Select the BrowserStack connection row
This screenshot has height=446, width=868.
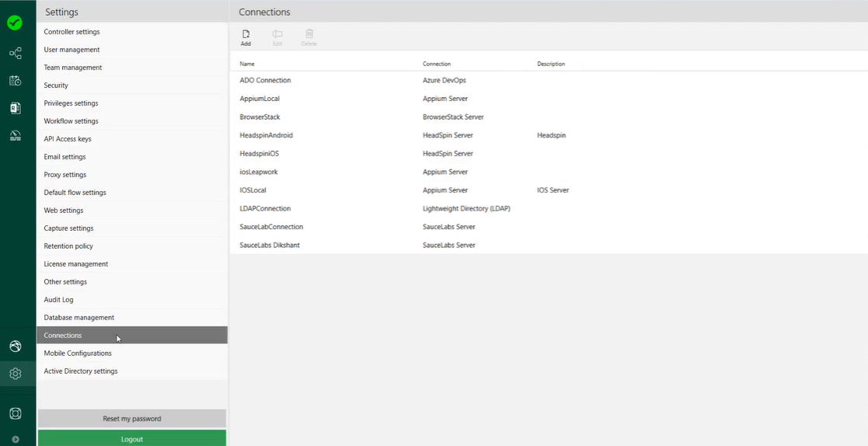[260, 117]
